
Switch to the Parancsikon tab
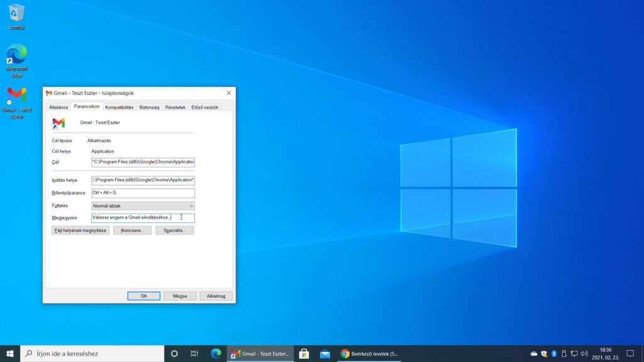coord(86,106)
